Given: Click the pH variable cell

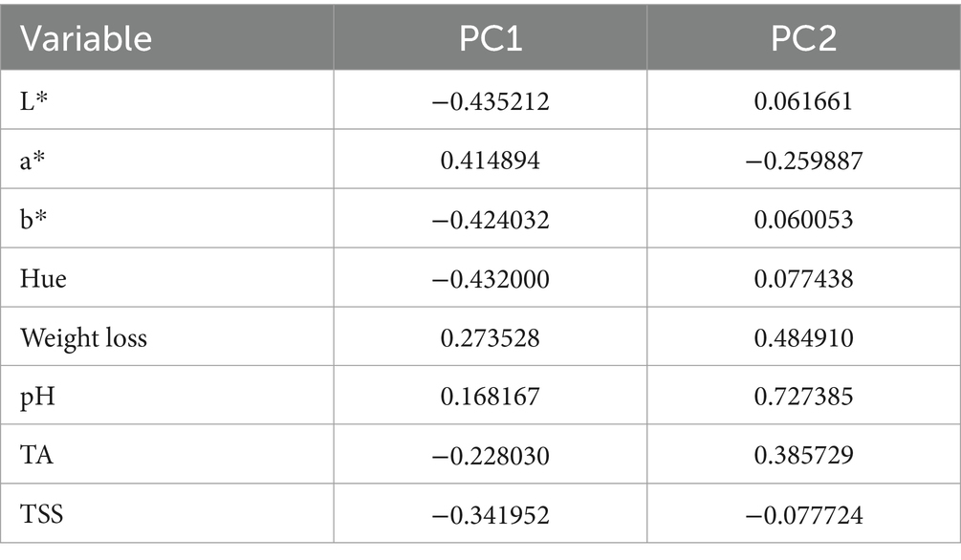Looking at the screenshot, I should point(37,397).
